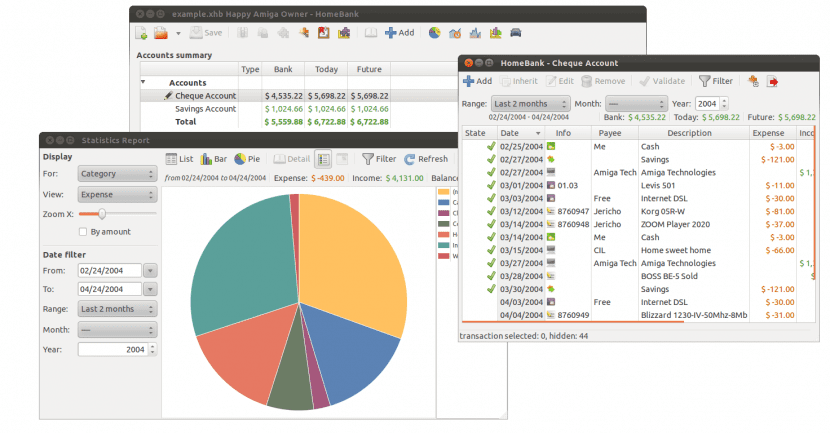Open the For Category dropdown
Viewport: 830px width, 433px height.
(117, 175)
